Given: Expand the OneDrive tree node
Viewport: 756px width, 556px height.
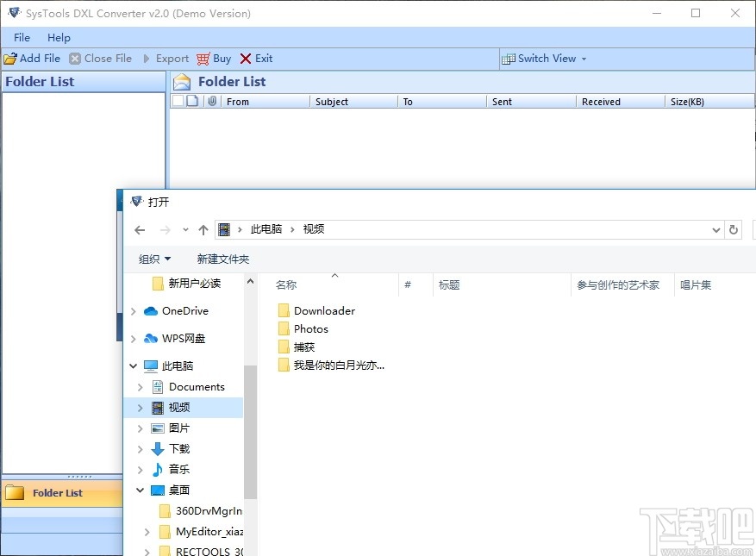Looking at the screenshot, I should pos(134,310).
